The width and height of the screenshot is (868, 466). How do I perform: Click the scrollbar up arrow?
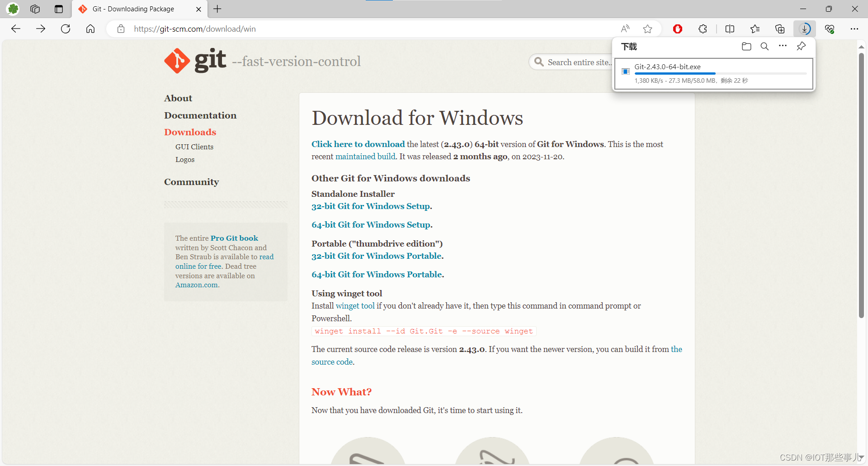pyautogui.click(x=861, y=46)
